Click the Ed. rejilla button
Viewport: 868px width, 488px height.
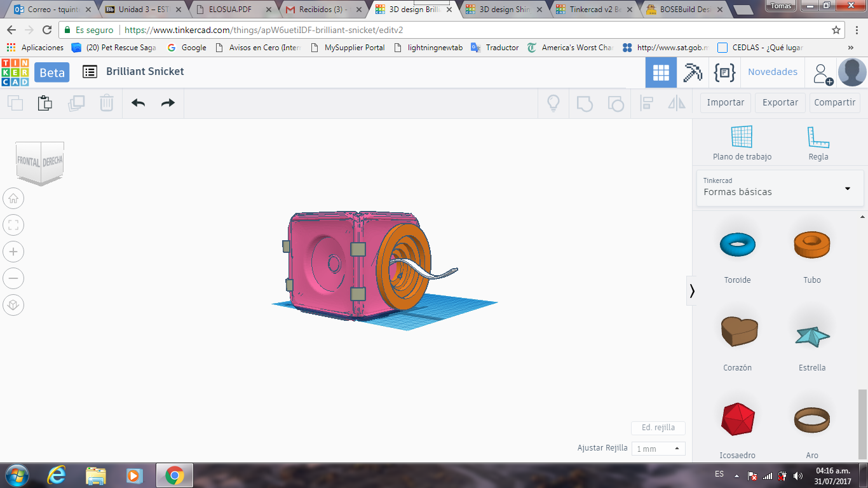[658, 428]
